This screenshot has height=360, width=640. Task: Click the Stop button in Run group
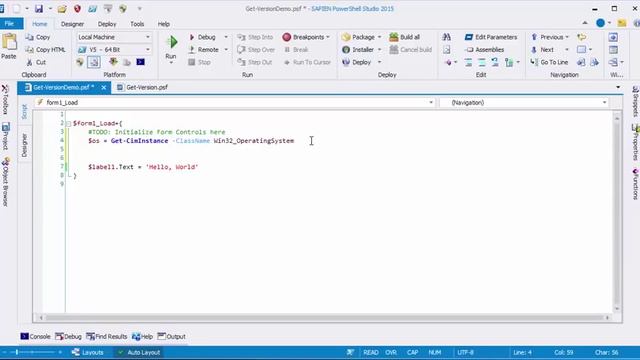pyautogui.click(x=199, y=62)
